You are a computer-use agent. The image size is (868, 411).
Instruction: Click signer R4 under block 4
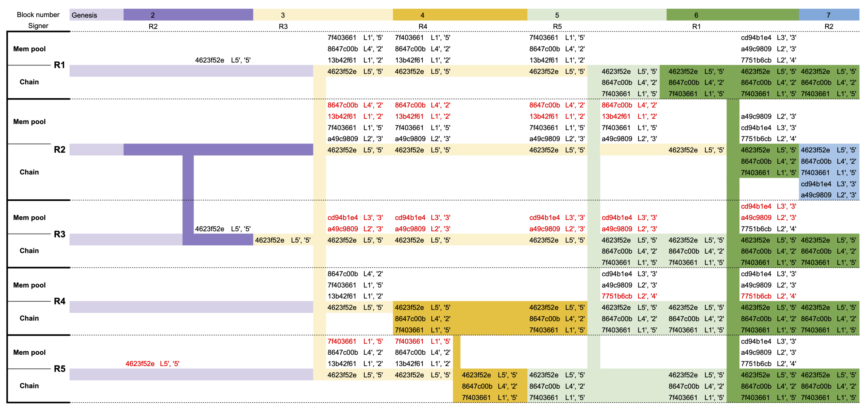click(x=423, y=26)
